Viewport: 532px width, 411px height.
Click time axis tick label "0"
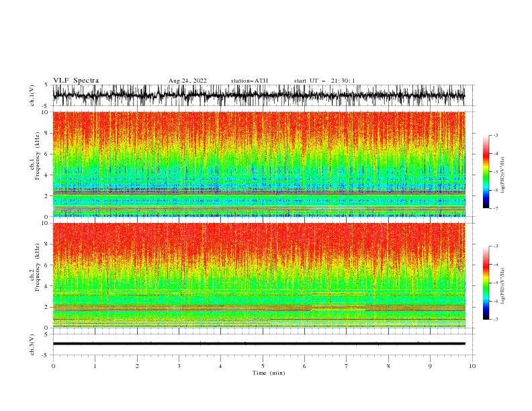pyautogui.click(x=53, y=366)
